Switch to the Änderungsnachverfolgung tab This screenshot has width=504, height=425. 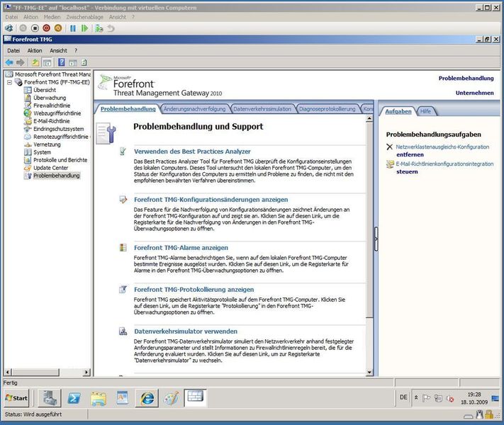click(x=194, y=109)
